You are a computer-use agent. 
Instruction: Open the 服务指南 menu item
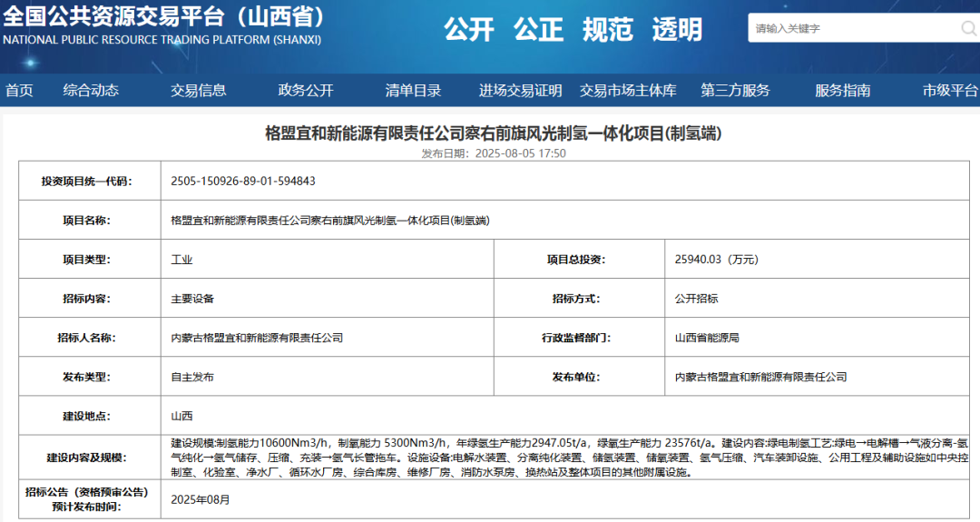(x=843, y=90)
